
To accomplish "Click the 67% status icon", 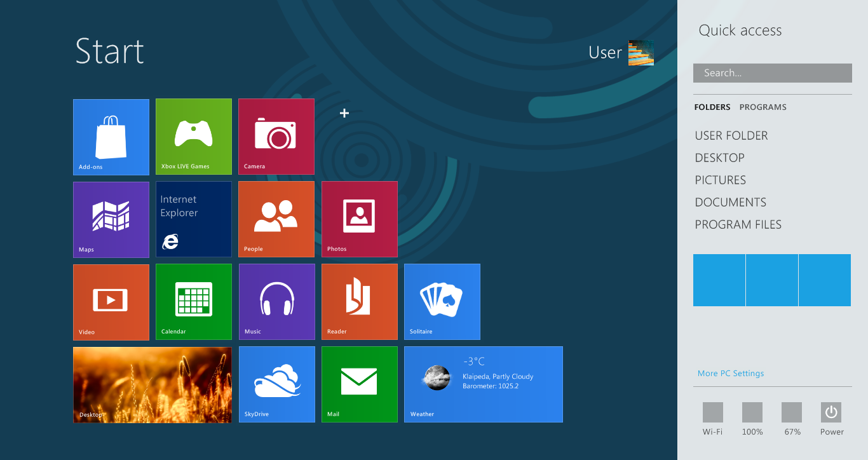I will click(792, 412).
